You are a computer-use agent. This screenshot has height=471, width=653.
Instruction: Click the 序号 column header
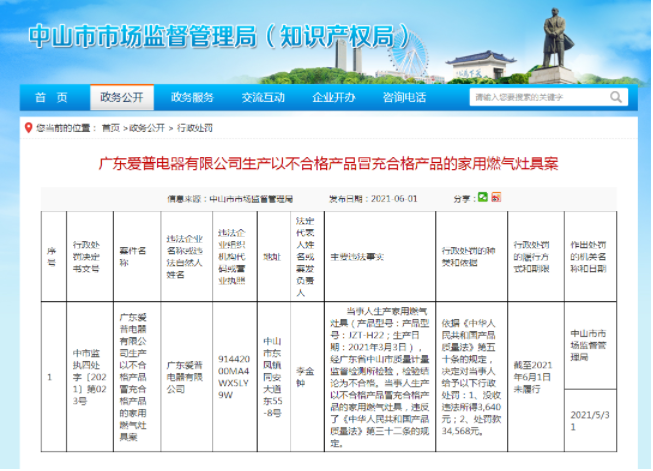tap(54, 257)
